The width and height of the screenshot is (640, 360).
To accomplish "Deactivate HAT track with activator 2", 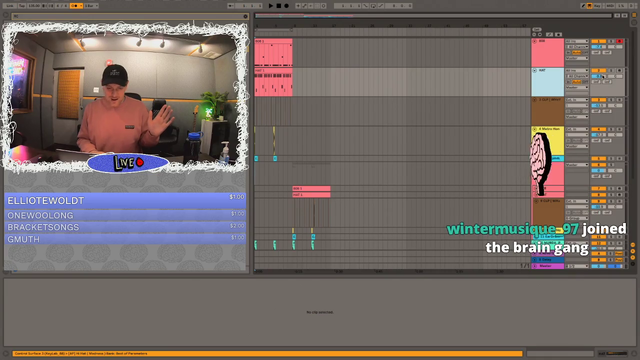I will click(x=599, y=70).
